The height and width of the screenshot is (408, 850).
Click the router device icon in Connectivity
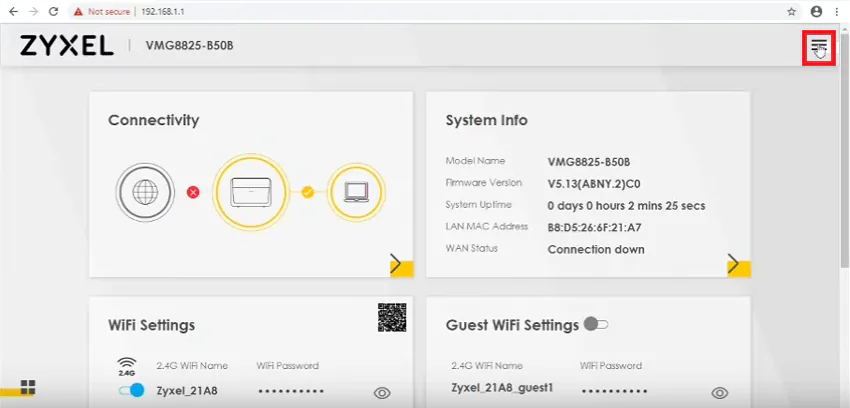tap(250, 192)
